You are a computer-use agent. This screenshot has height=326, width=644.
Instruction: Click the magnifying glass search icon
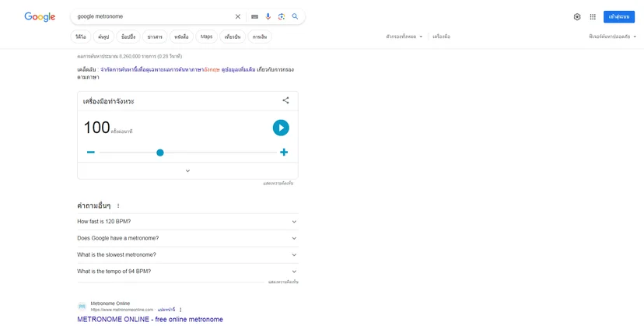pyautogui.click(x=295, y=16)
